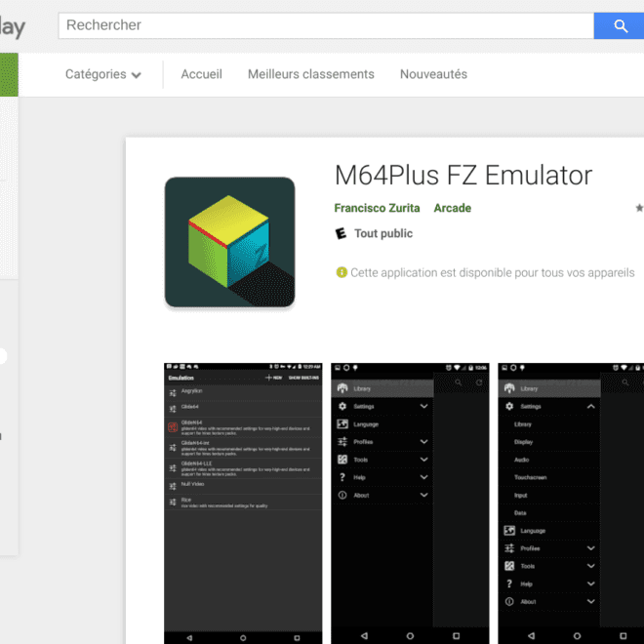The image size is (644, 644).
Task: Click the Tout public rating label
Action: (x=383, y=233)
